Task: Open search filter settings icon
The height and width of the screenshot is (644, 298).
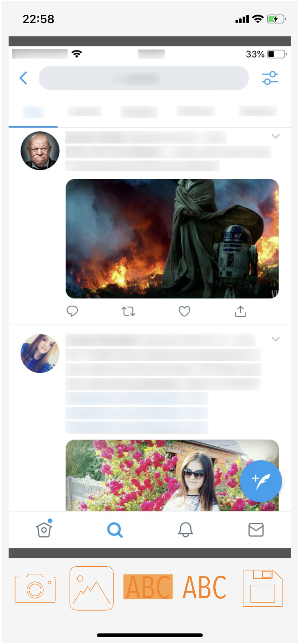Action: 270,78
